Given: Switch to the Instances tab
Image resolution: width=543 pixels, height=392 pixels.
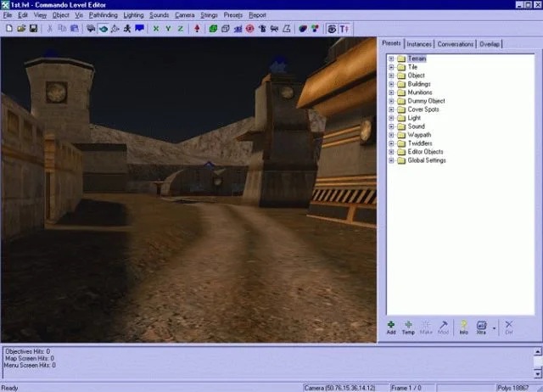Looking at the screenshot, I should coord(419,44).
